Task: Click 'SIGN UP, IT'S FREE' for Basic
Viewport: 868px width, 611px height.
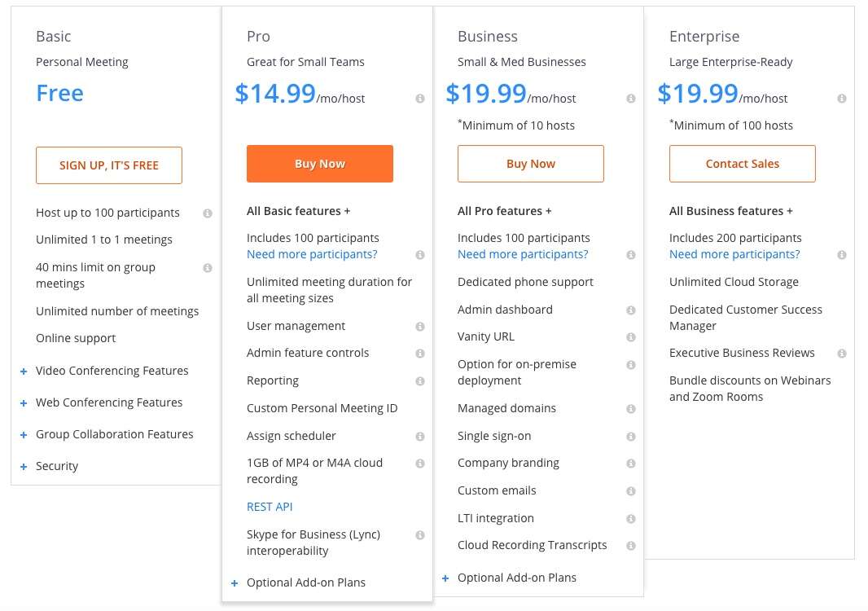Action: [108, 165]
